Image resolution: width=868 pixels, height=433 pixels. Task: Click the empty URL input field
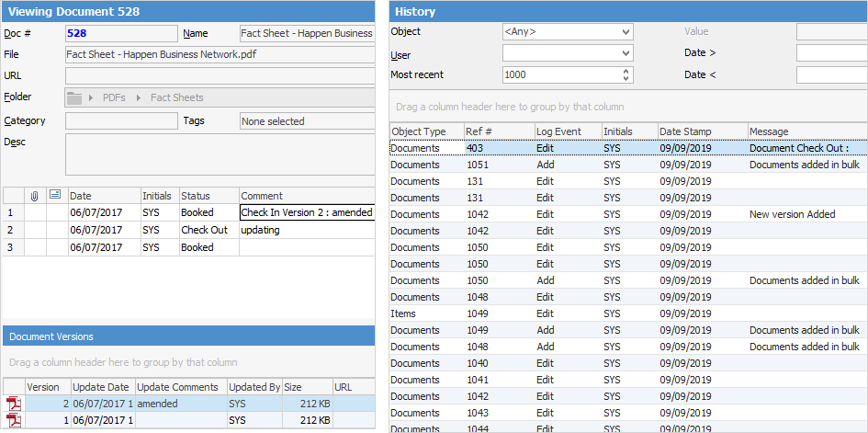219,75
